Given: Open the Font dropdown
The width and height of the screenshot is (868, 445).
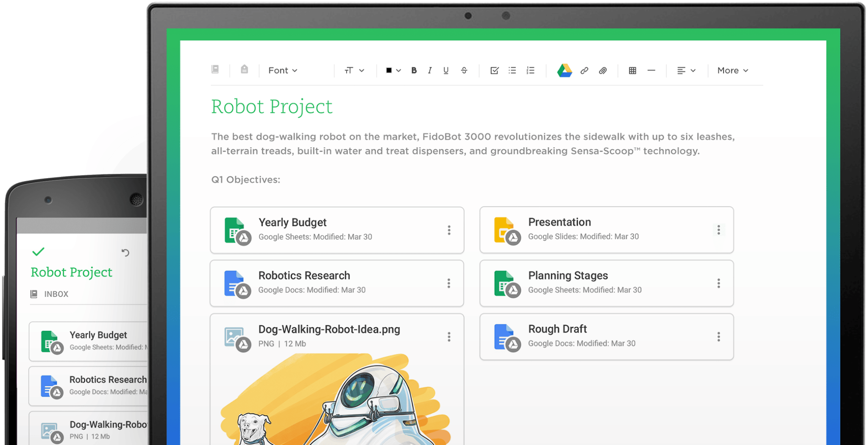Looking at the screenshot, I should click(282, 70).
